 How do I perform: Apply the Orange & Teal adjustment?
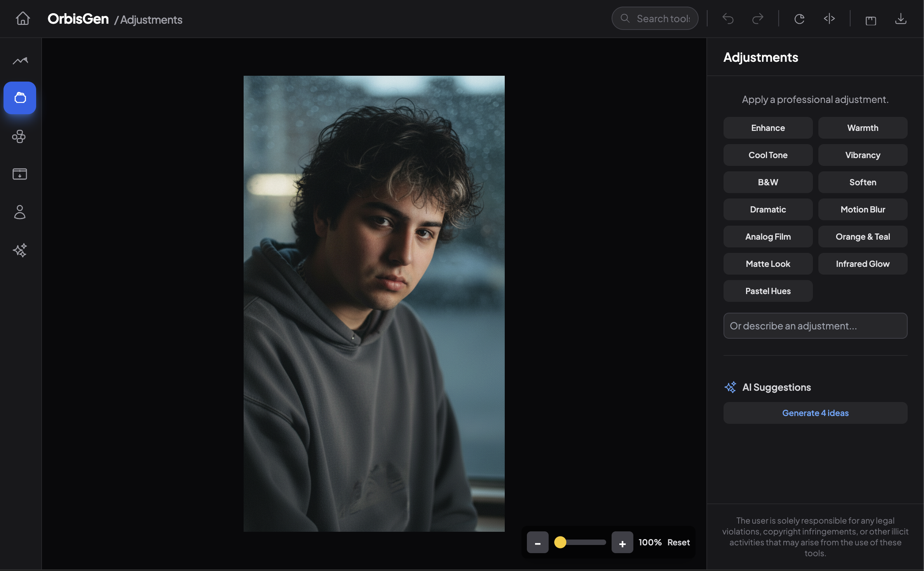(862, 237)
